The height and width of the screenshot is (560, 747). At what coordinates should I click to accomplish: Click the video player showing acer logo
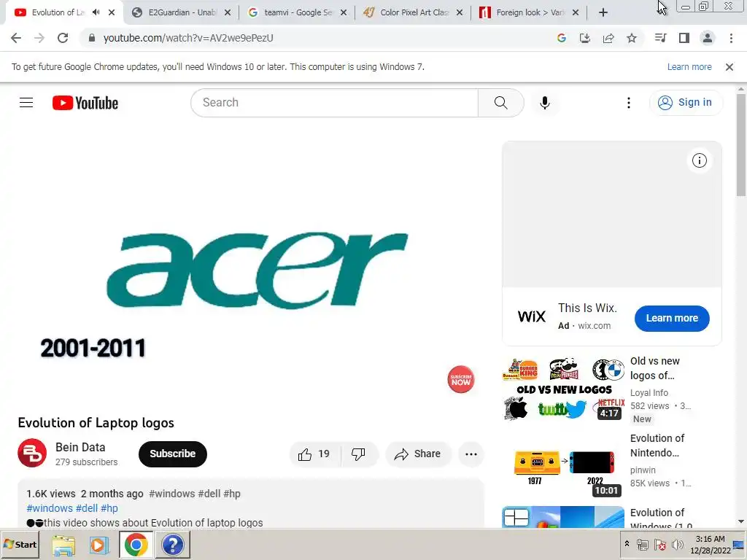pyautogui.click(x=251, y=271)
